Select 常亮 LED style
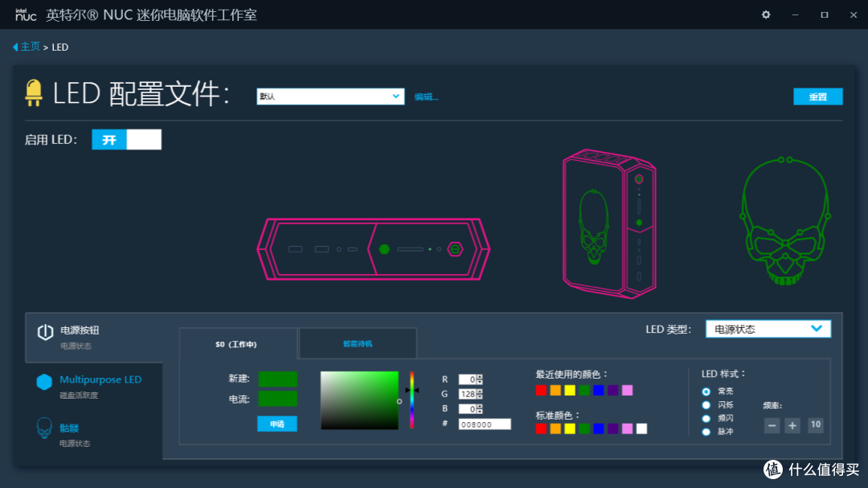The width and height of the screenshot is (868, 488). pyautogui.click(x=706, y=392)
